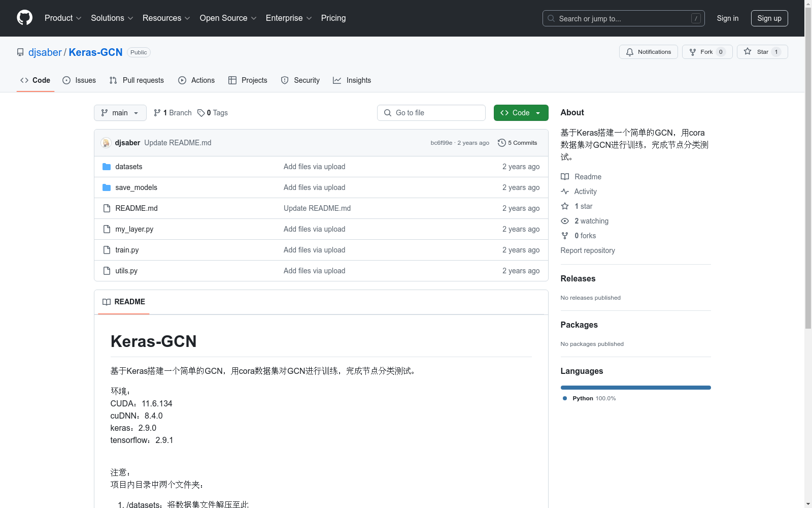Click the README book icon above content
This screenshot has height=508, width=812.
[x=107, y=302]
